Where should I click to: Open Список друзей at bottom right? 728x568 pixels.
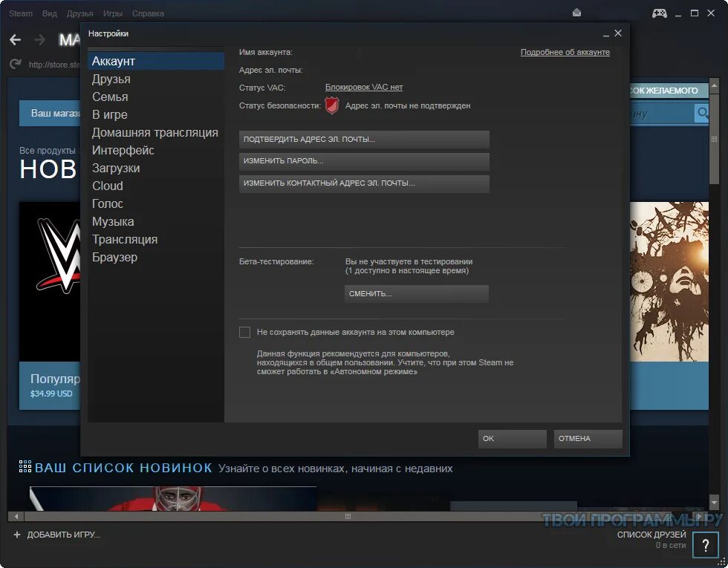pos(651,535)
